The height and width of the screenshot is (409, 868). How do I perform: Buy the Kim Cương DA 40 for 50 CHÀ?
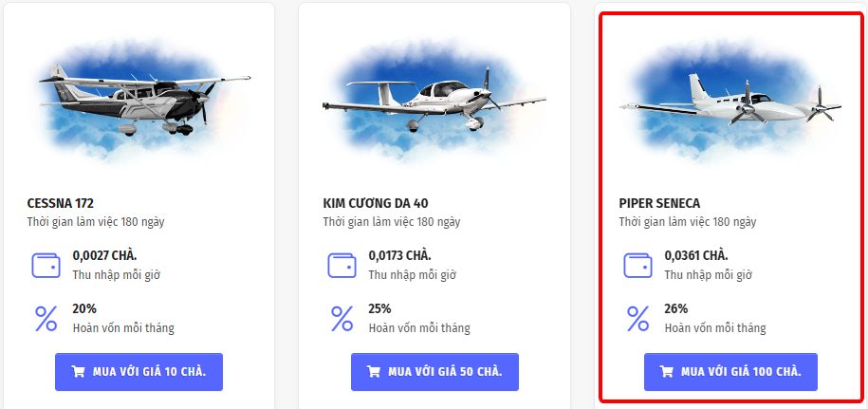(435, 372)
